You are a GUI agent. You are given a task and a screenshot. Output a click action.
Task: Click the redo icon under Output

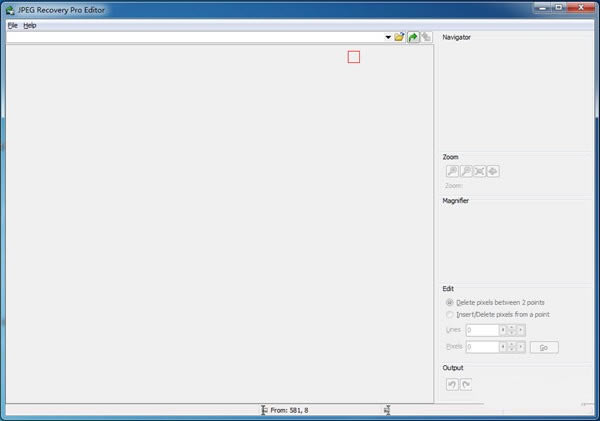tap(466, 384)
